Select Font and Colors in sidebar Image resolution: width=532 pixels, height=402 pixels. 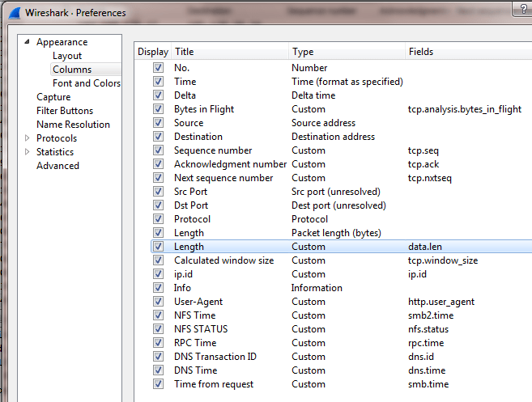86,83
